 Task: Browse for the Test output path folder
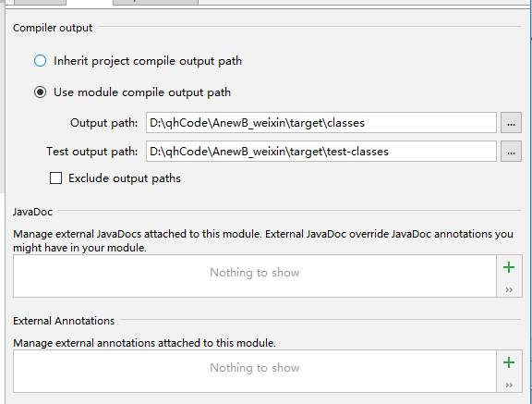click(x=511, y=152)
